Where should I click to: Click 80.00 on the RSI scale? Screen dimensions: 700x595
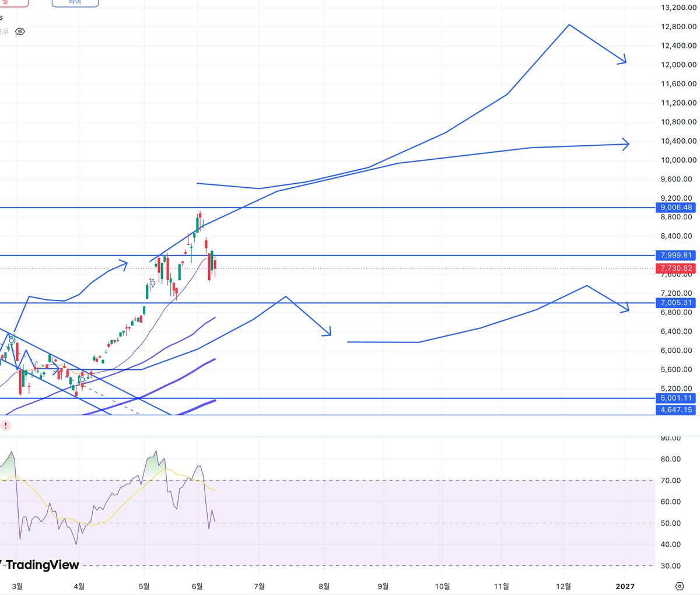click(671, 459)
